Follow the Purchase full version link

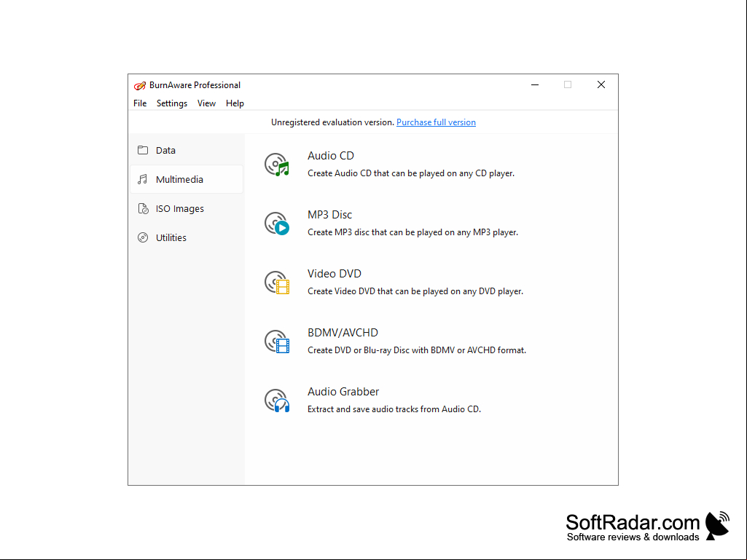[436, 122]
